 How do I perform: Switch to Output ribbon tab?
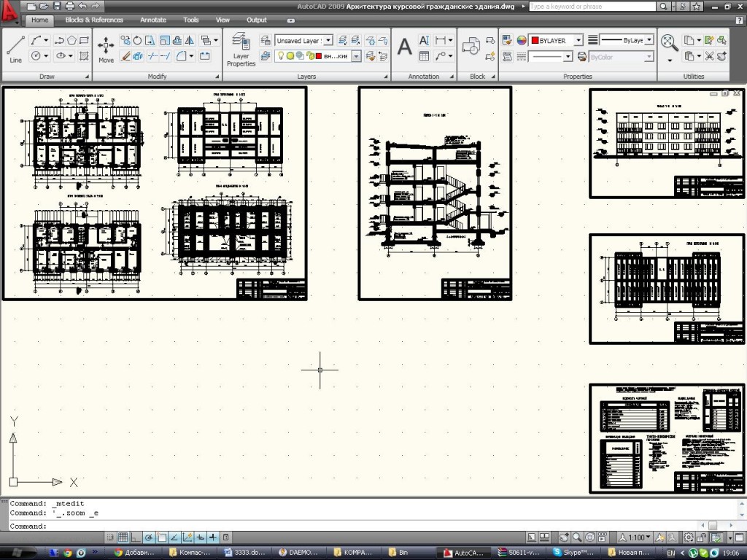256,20
